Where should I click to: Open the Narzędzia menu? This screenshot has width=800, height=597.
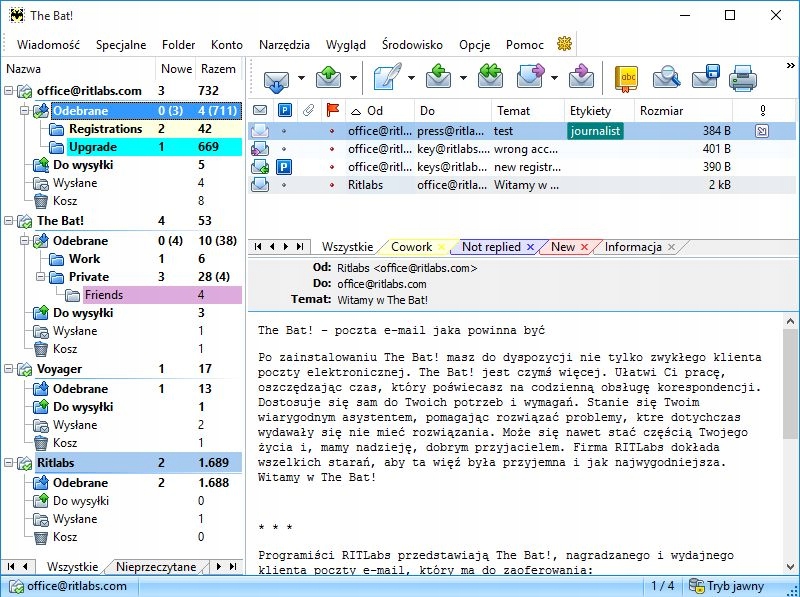[283, 45]
